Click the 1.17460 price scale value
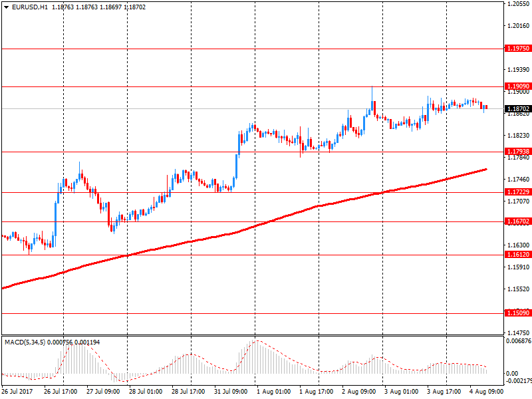Screen dimensions: 532x399 point(519,179)
